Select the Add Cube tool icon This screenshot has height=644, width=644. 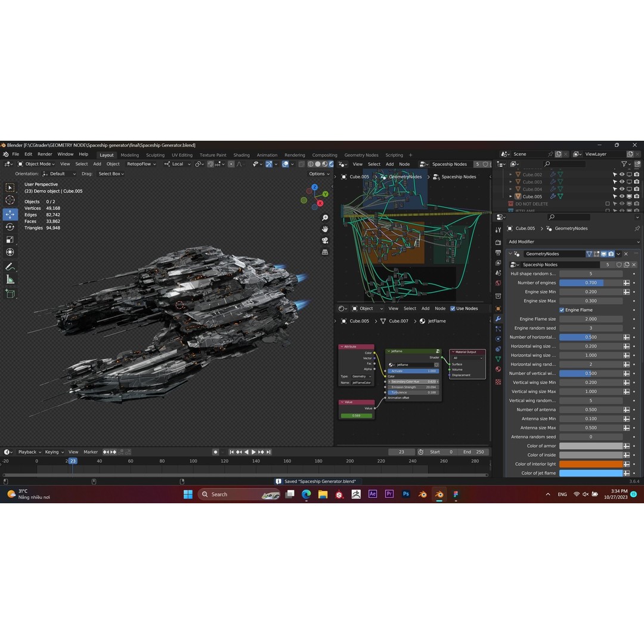[10, 294]
